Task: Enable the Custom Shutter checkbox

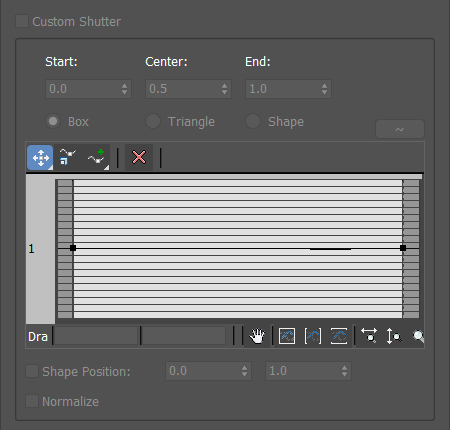Action: (22, 21)
